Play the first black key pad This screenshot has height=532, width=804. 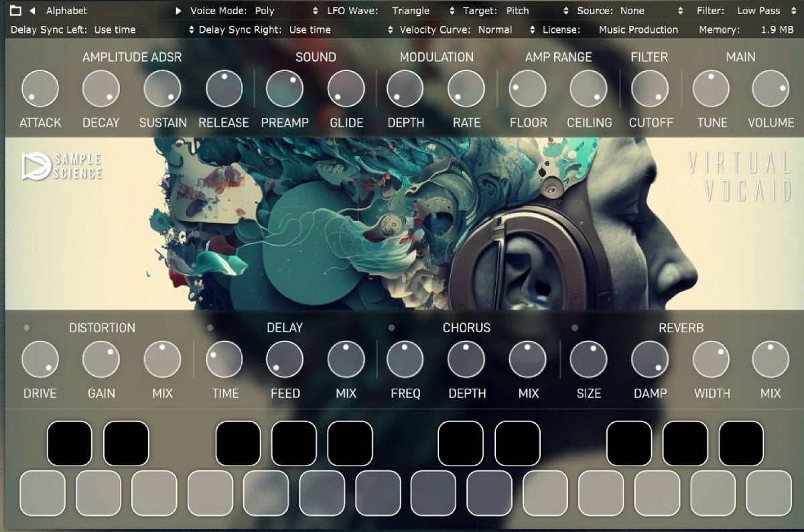70,443
